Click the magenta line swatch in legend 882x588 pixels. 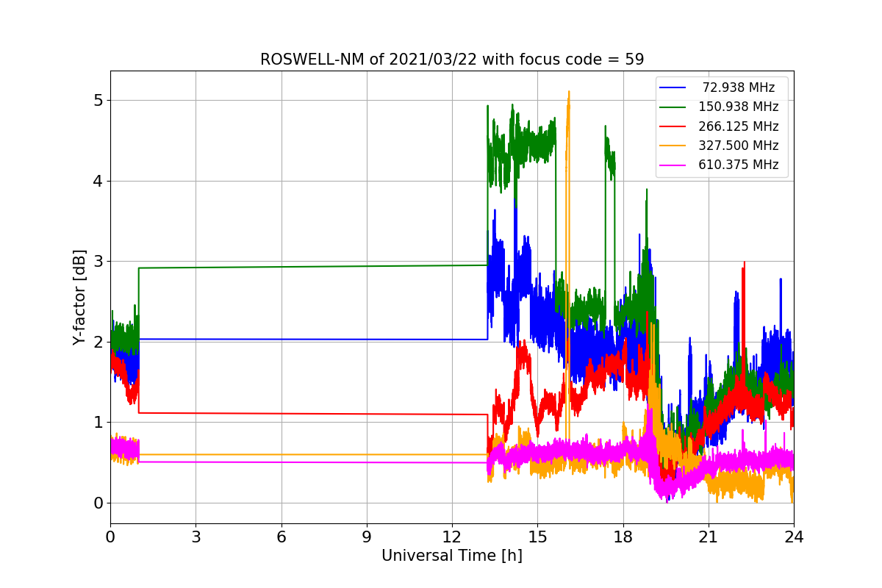pos(673,165)
